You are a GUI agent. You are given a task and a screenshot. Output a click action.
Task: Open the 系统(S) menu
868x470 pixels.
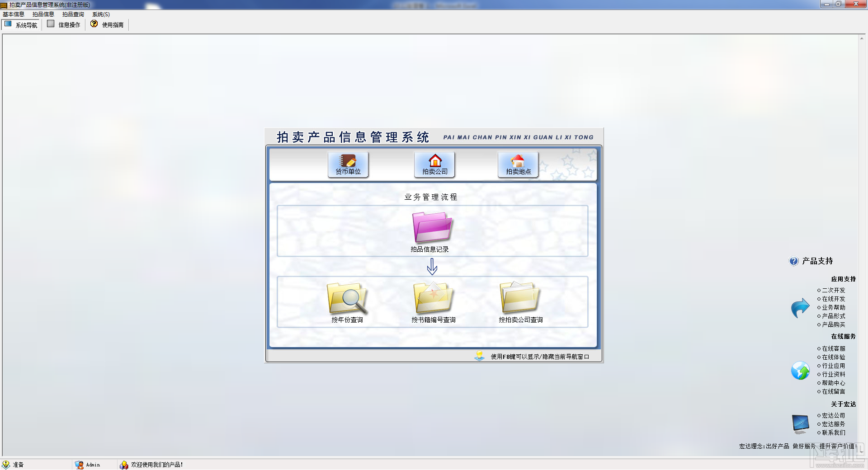pyautogui.click(x=101, y=14)
